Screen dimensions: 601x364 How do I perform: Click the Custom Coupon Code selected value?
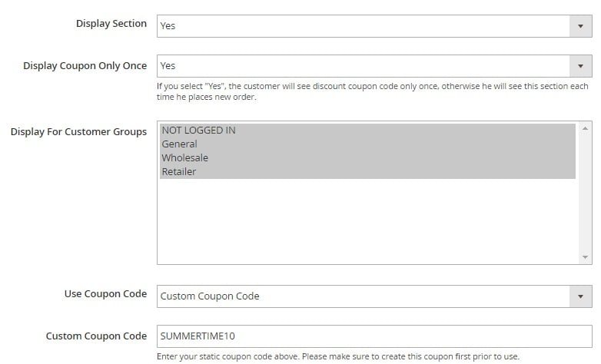[x=210, y=296]
